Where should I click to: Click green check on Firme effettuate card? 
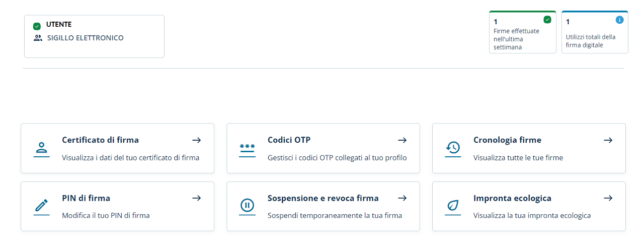pyautogui.click(x=547, y=20)
